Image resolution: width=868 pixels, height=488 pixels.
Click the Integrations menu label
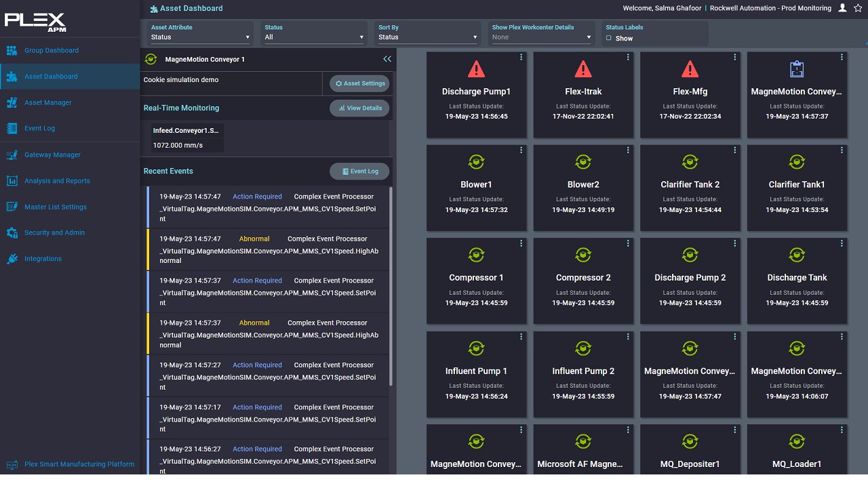tap(43, 259)
